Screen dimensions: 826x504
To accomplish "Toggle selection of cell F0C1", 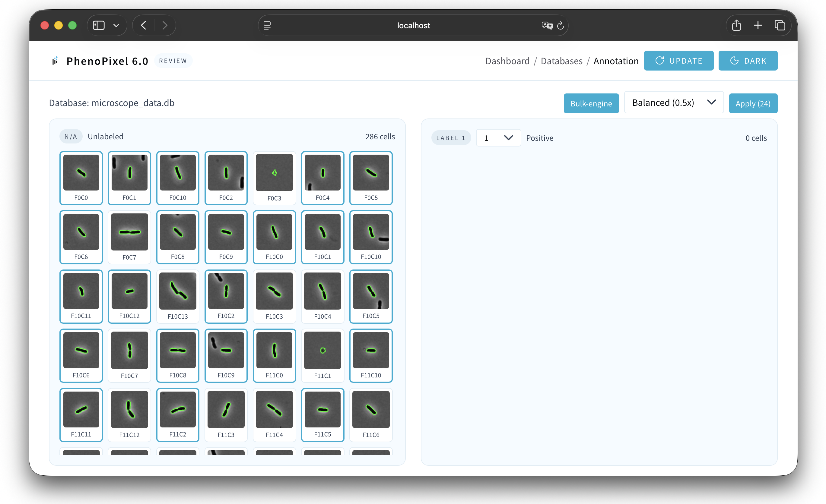I will 129,178.
